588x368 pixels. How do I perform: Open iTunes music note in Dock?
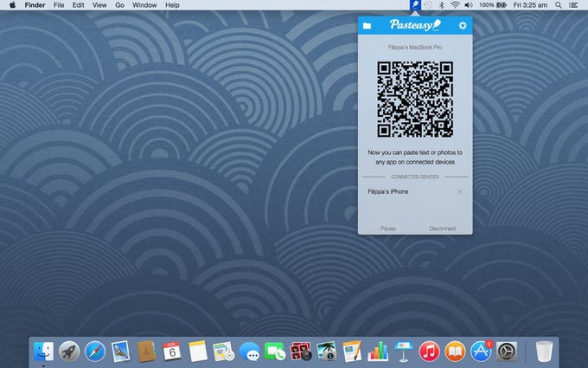pos(430,352)
